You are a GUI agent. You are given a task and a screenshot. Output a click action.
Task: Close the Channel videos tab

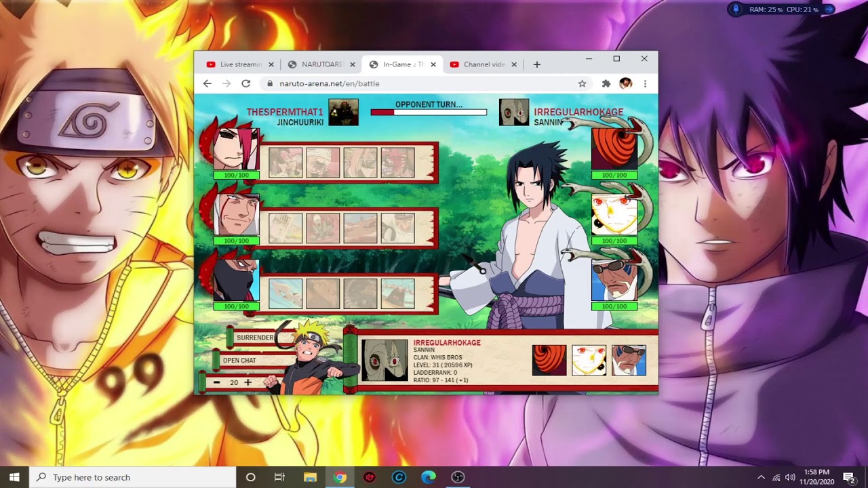pos(514,64)
